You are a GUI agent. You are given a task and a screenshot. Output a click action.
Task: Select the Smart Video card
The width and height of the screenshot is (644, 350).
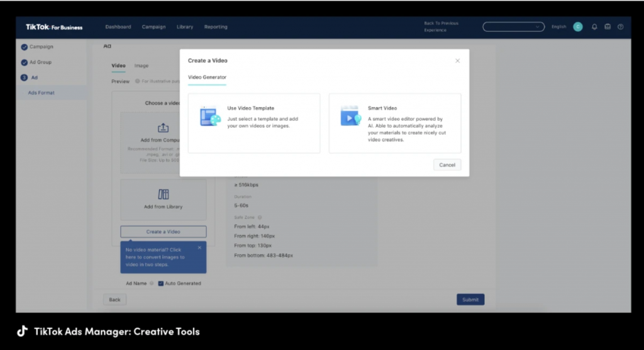395,123
